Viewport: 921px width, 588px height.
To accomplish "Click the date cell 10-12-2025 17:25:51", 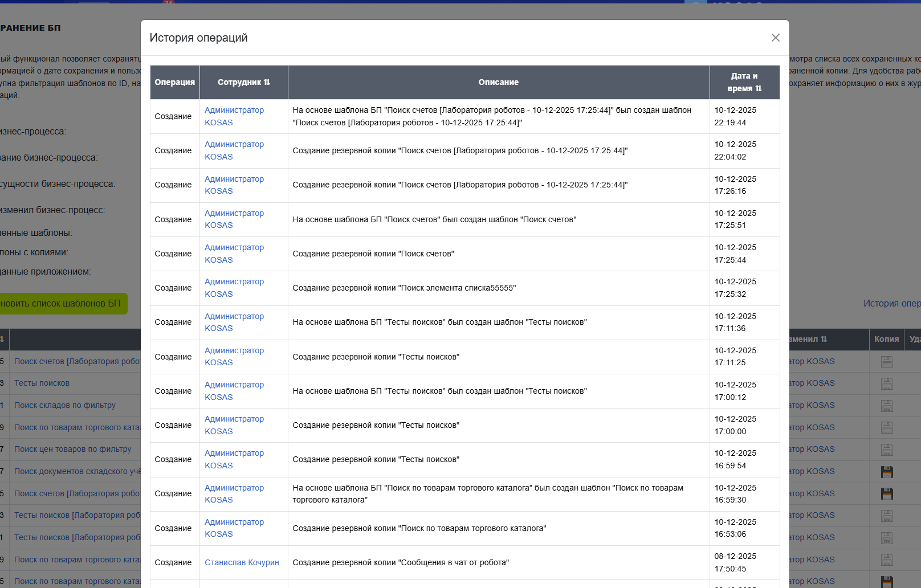I will point(744,219).
